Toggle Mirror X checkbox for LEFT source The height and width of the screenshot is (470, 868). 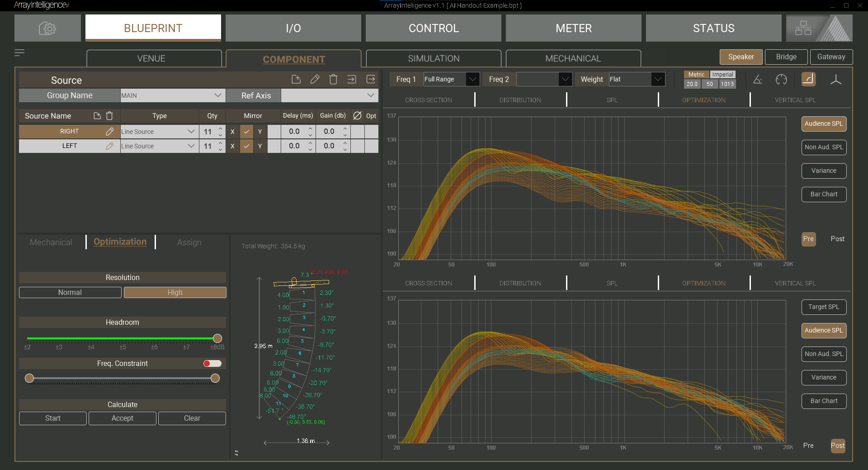246,146
